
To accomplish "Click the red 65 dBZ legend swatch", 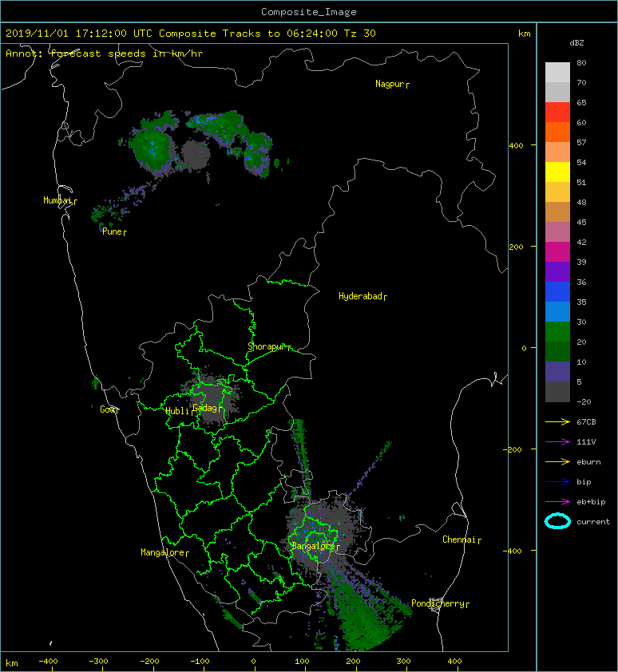I will click(557, 112).
